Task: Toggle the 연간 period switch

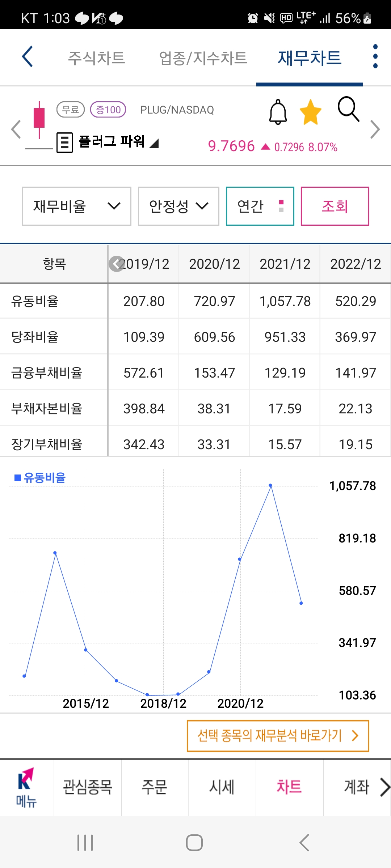Action: point(260,206)
